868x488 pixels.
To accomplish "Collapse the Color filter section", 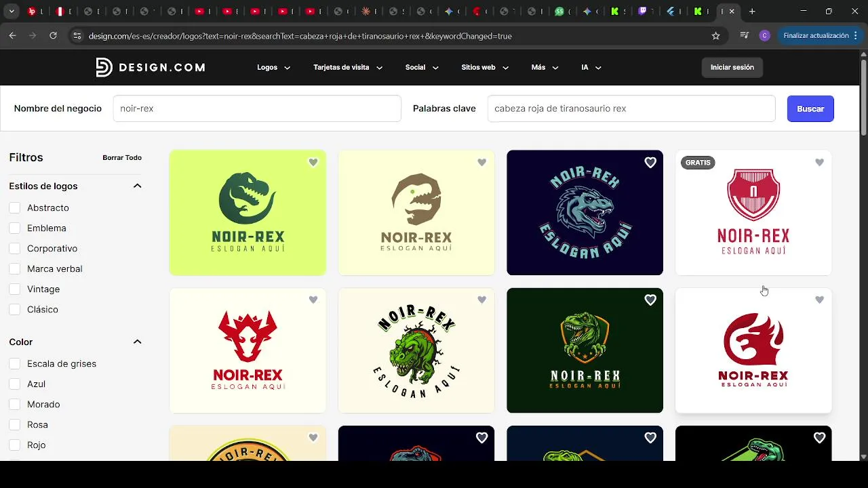I will click(137, 342).
